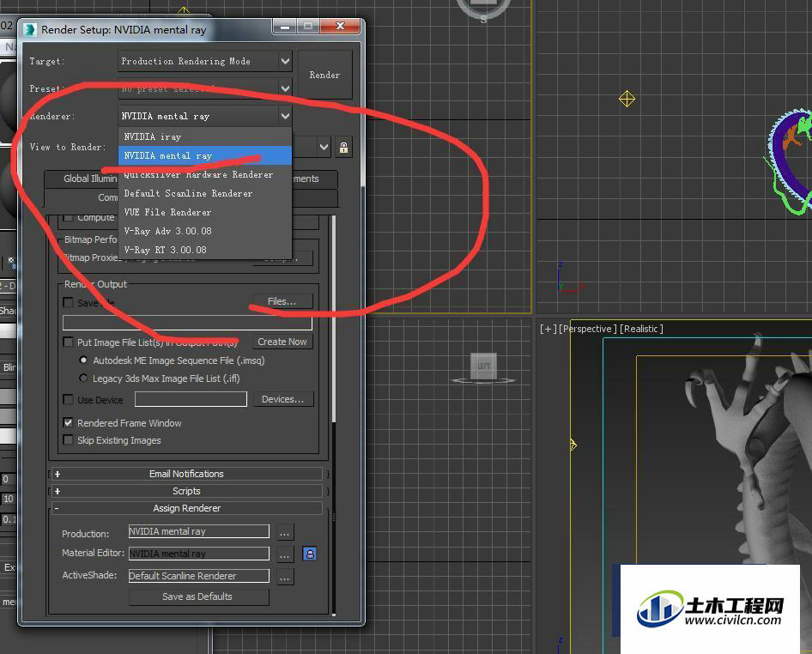Enable the Save File checkbox
The image size is (812, 654).
68,302
